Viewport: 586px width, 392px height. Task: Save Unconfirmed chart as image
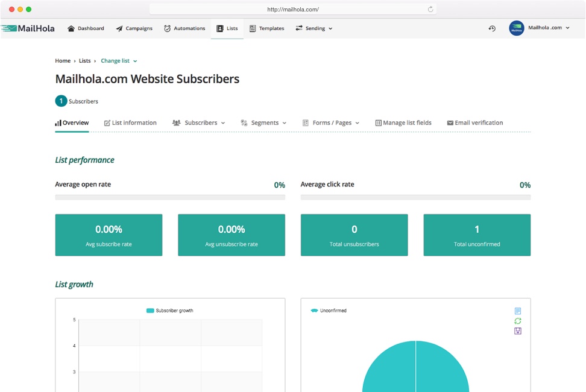click(x=518, y=330)
